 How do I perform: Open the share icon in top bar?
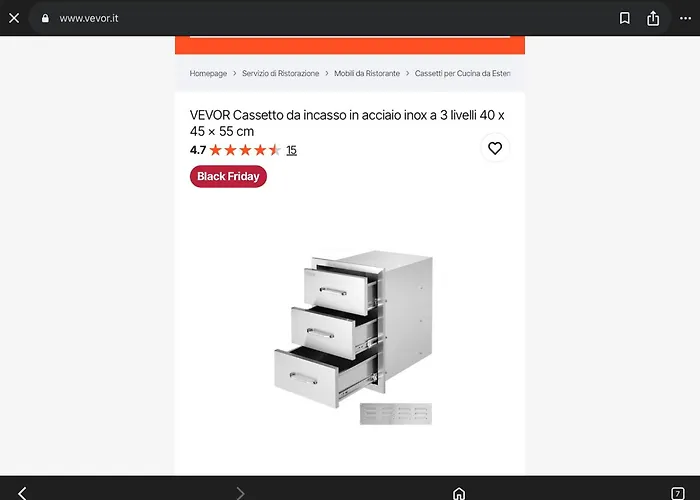(x=653, y=18)
